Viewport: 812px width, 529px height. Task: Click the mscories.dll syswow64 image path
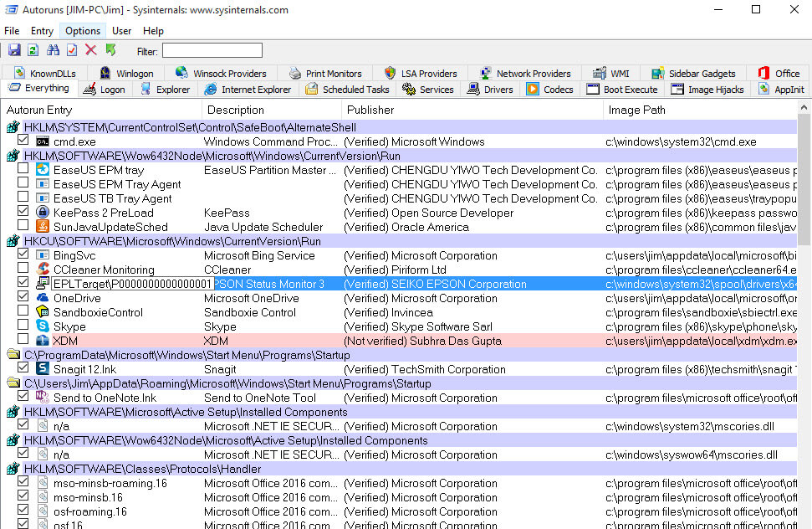pyautogui.click(x=692, y=455)
